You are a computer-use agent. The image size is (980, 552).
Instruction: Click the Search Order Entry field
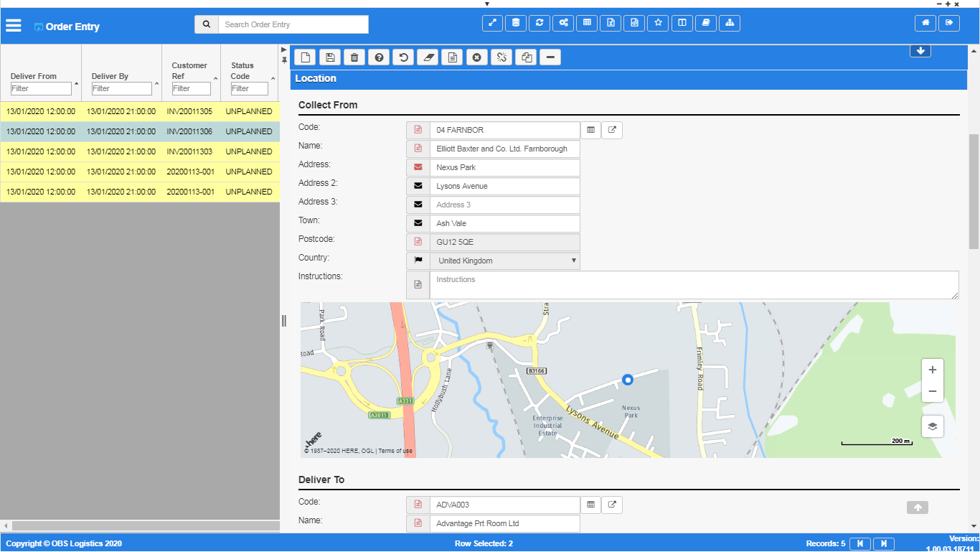tap(293, 24)
